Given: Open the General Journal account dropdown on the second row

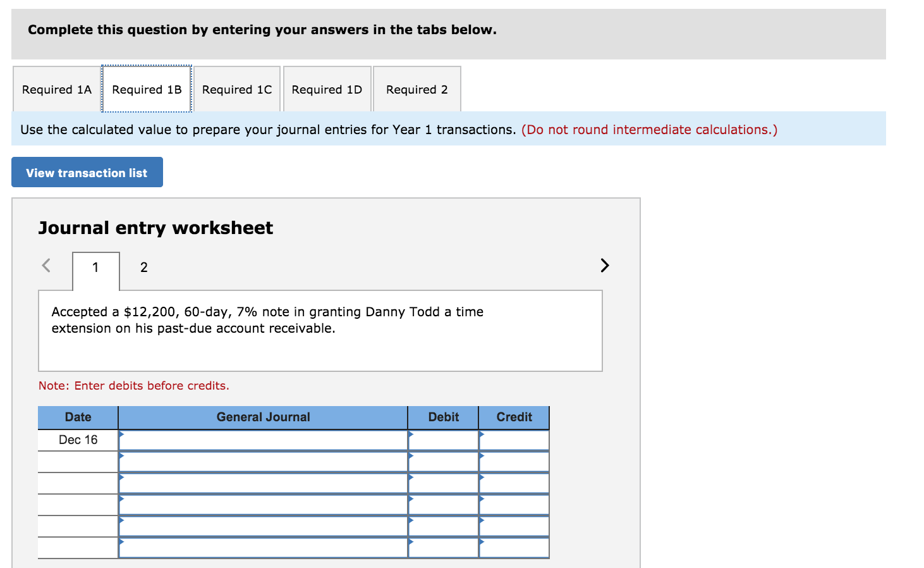Looking at the screenshot, I should (x=263, y=462).
